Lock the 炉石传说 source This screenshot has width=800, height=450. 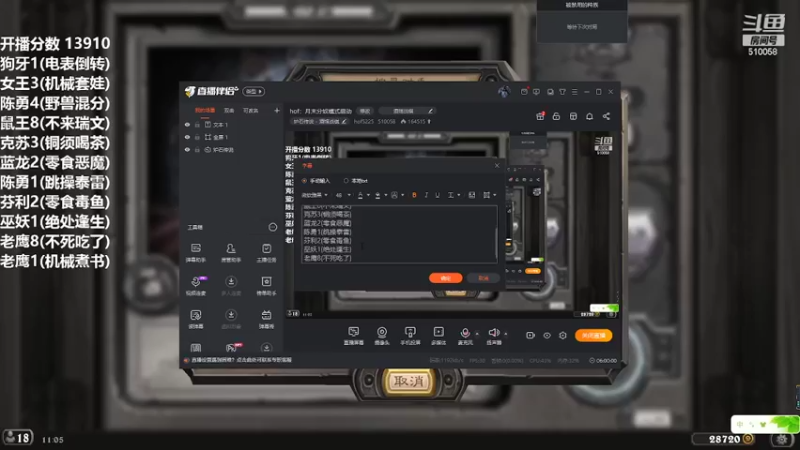coord(197,149)
